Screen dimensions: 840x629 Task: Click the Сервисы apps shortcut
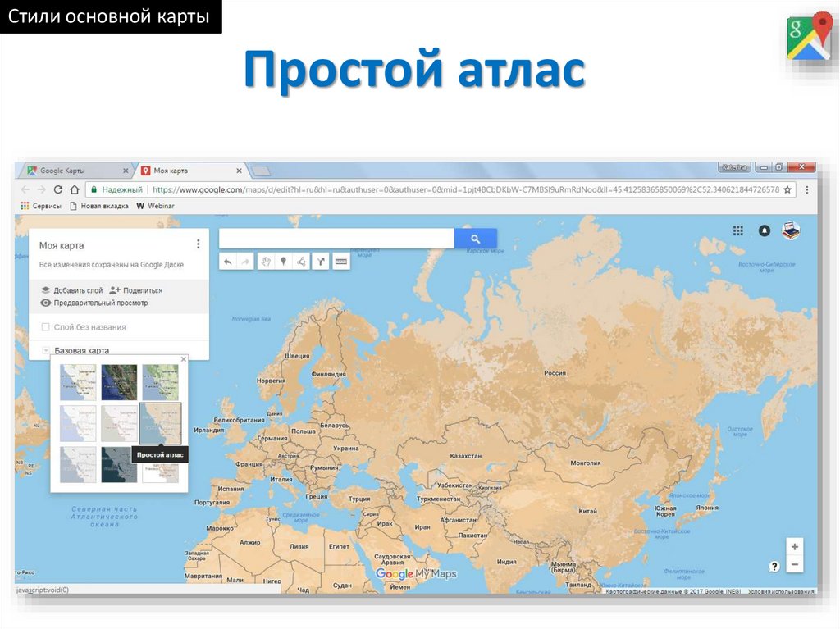pos(41,206)
